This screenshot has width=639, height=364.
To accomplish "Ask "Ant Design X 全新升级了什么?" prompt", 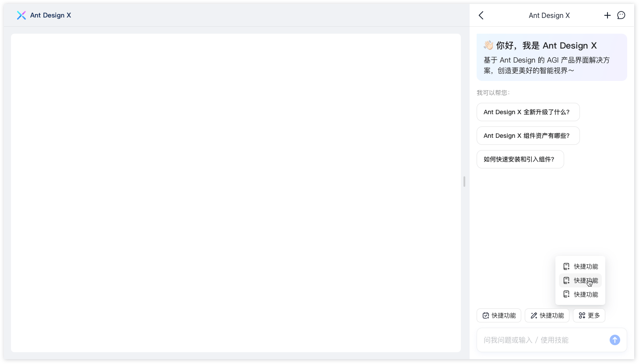I will point(528,112).
